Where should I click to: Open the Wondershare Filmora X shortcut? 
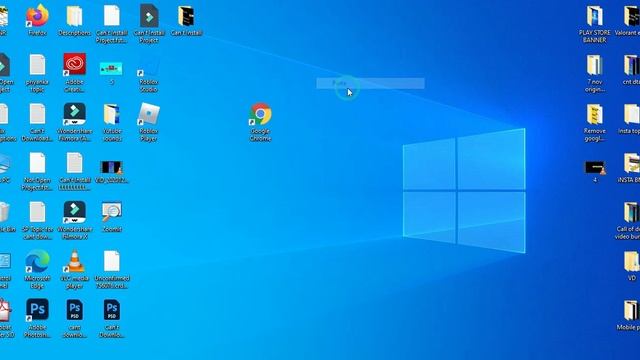tap(74, 212)
